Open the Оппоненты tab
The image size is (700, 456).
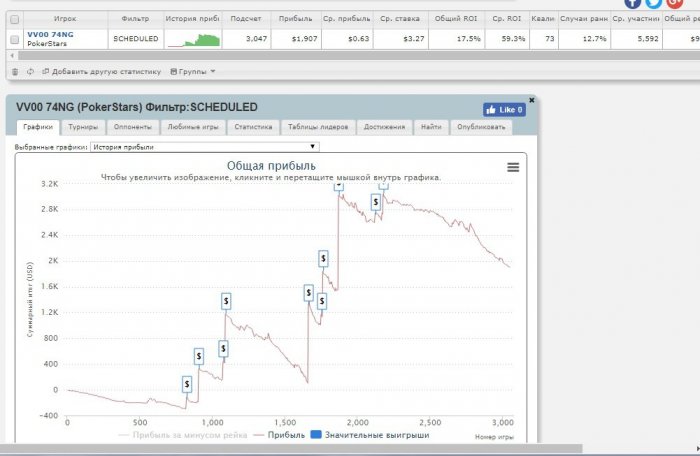133,127
